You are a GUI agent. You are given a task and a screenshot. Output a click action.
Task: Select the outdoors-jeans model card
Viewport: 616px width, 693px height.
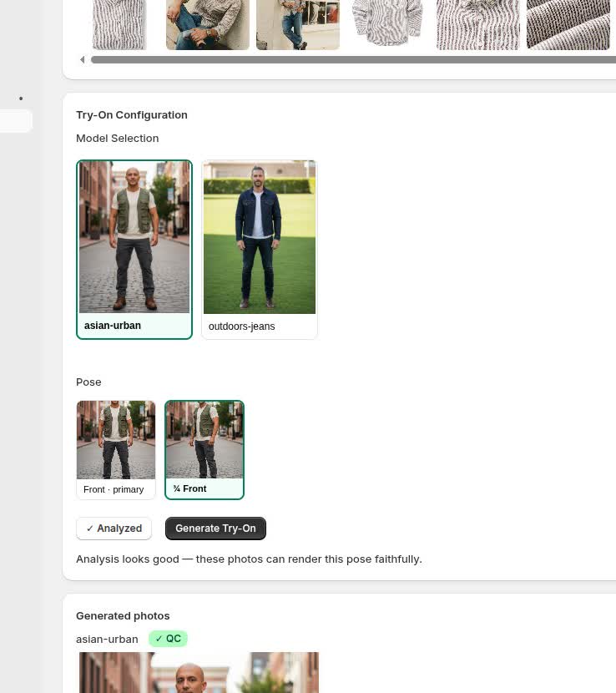coord(260,250)
